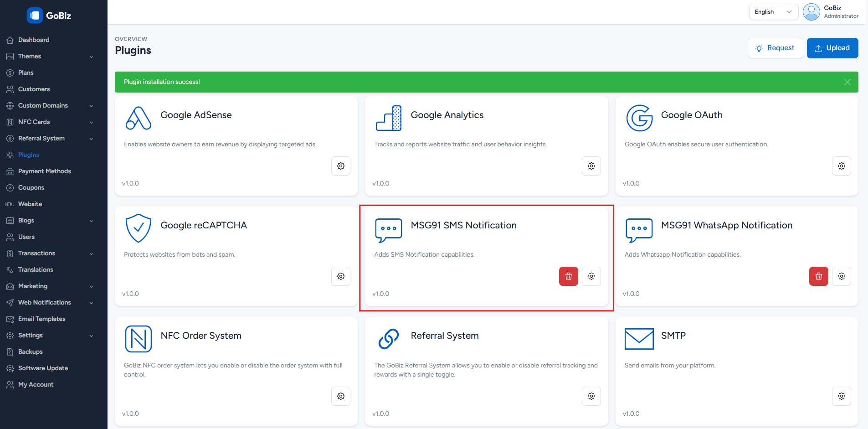868x429 pixels.
Task: Click the Google OAuth G logo
Action: click(639, 118)
